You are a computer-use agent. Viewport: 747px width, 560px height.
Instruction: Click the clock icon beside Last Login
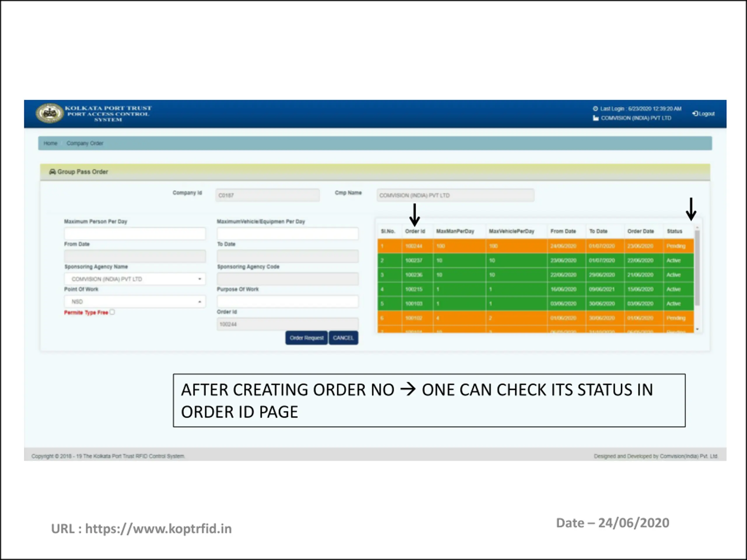point(595,109)
